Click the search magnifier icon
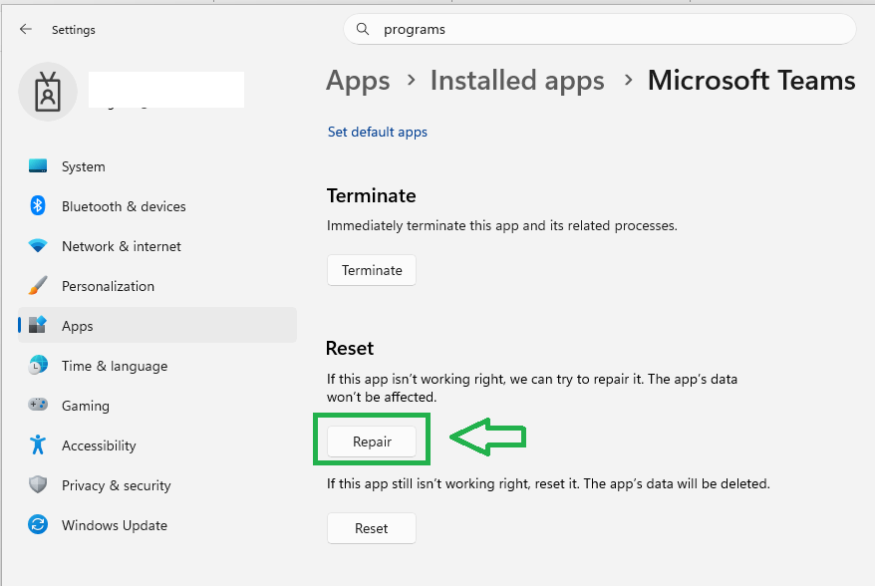Image resolution: width=875 pixels, height=588 pixels. coord(363,29)
